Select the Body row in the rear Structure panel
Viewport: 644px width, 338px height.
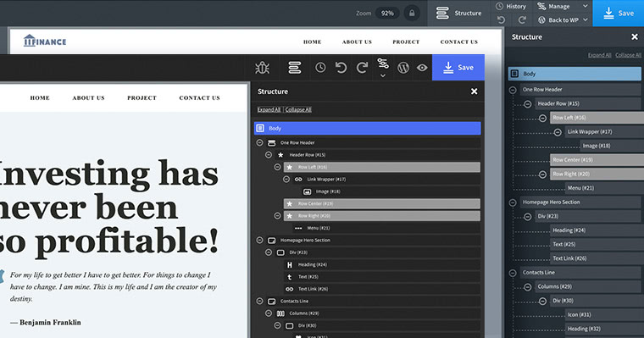click(x=575, y=74)
